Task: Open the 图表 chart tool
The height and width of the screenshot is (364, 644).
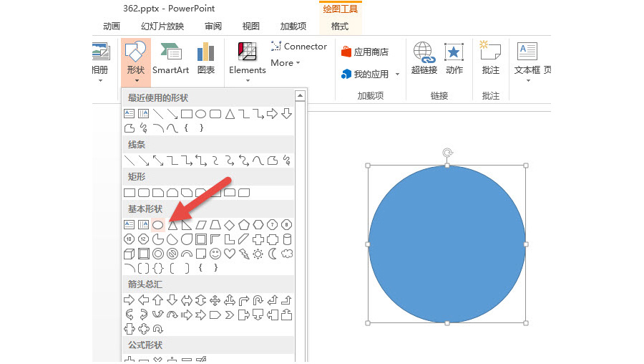Action: click(206, 59)
